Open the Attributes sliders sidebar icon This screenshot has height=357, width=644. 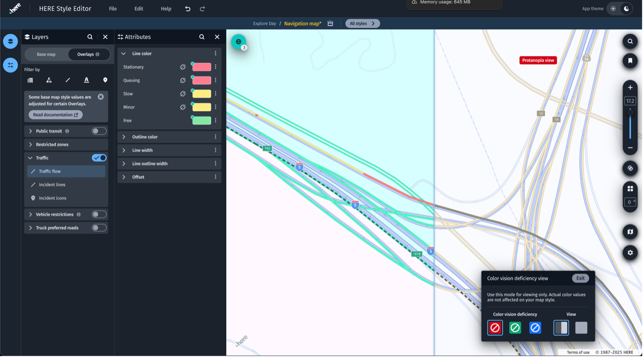pos(10,65)
